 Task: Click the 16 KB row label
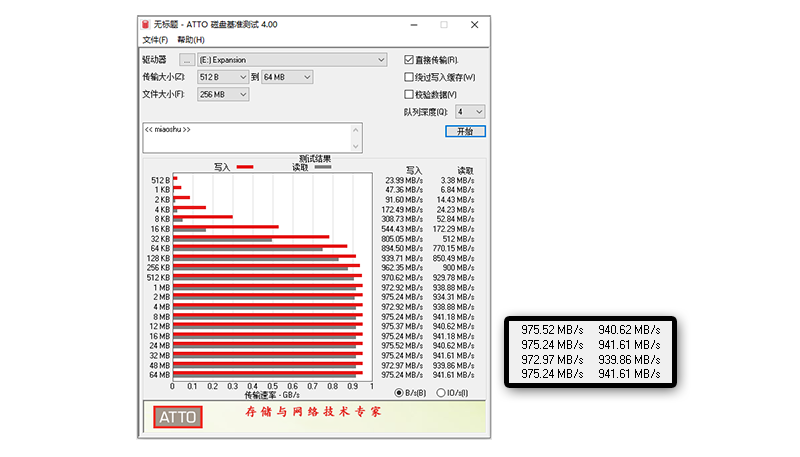point(160,229)
